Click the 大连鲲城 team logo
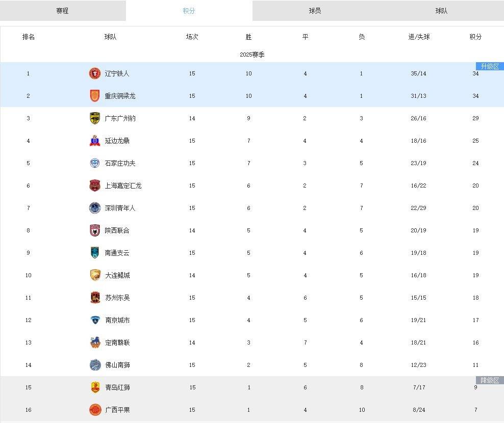Viewport: 504px width, 423px height. 95,275
